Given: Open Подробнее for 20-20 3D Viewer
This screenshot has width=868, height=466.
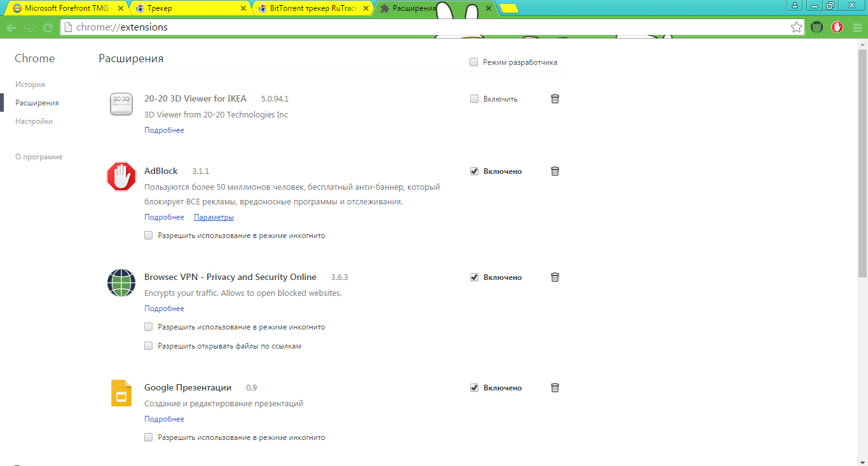Looking at the screenshot, I should click(164, 130).
